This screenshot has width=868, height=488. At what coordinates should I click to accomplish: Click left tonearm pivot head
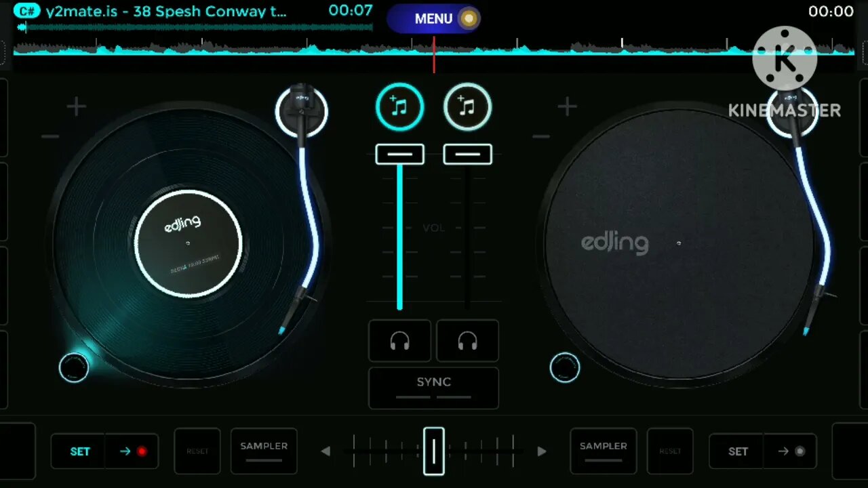coord(302,110)
